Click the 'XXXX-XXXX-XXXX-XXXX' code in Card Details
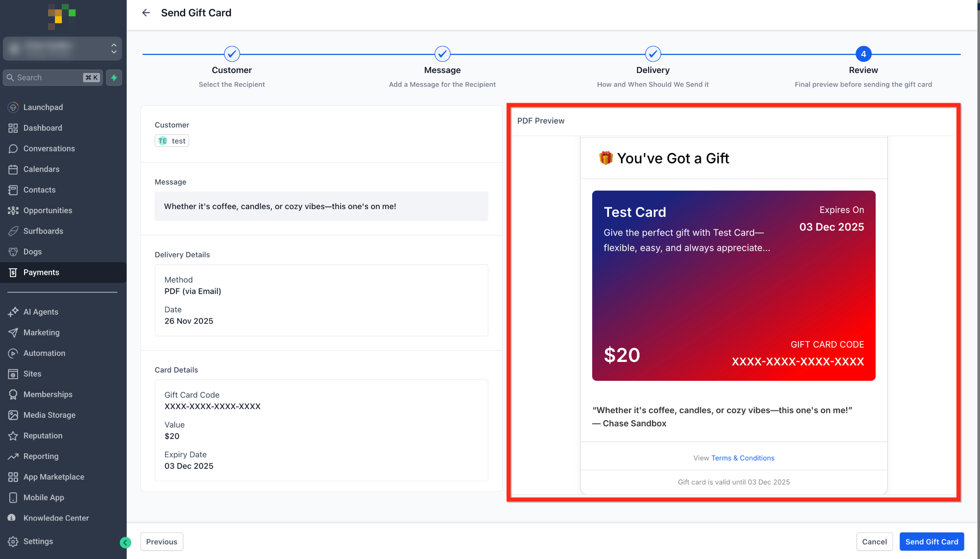This screenshot has height=559, width=980. [212, 406]
